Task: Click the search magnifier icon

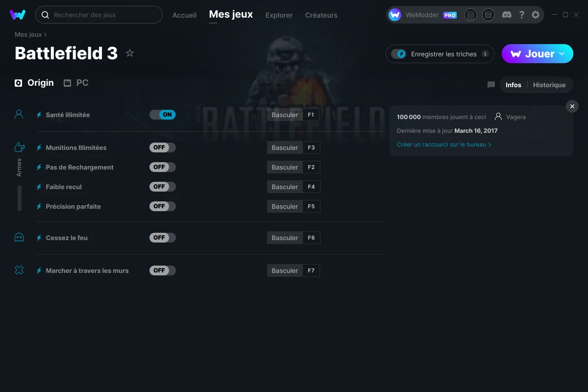Action: 45,15
